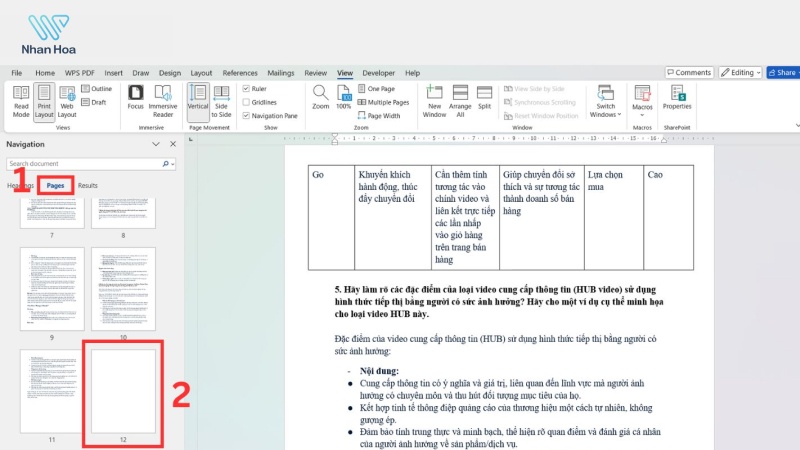Viewport: 800px width, 450px height.
Task: Switch to Read Mode view
Action: click(x=21, y=102)
